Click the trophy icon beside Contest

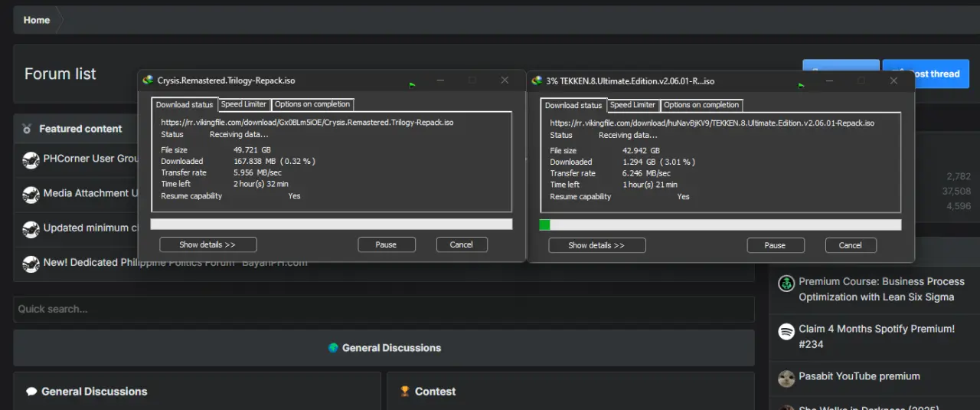405,392
